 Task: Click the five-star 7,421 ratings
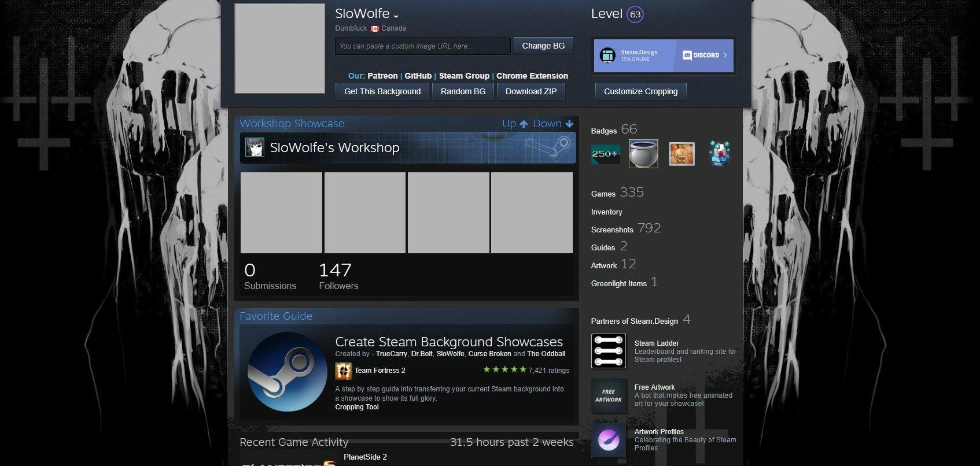pyautogui.click(x=526, y=370)
